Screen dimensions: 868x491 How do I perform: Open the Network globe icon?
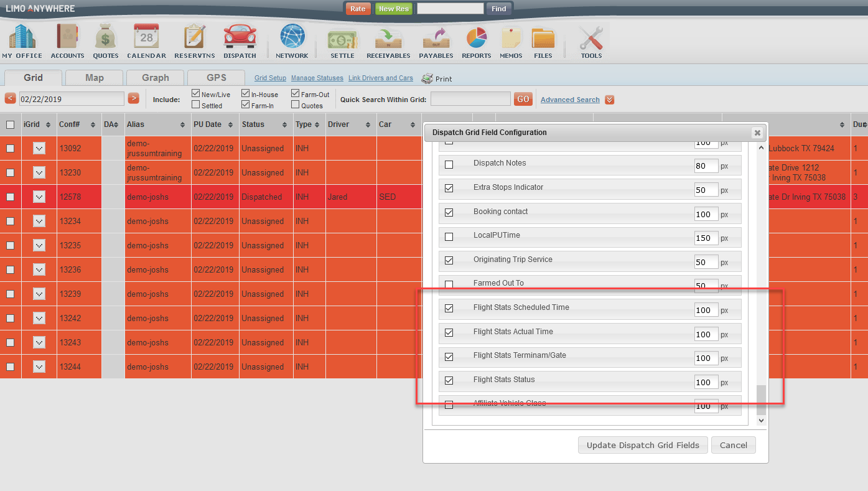292,40
